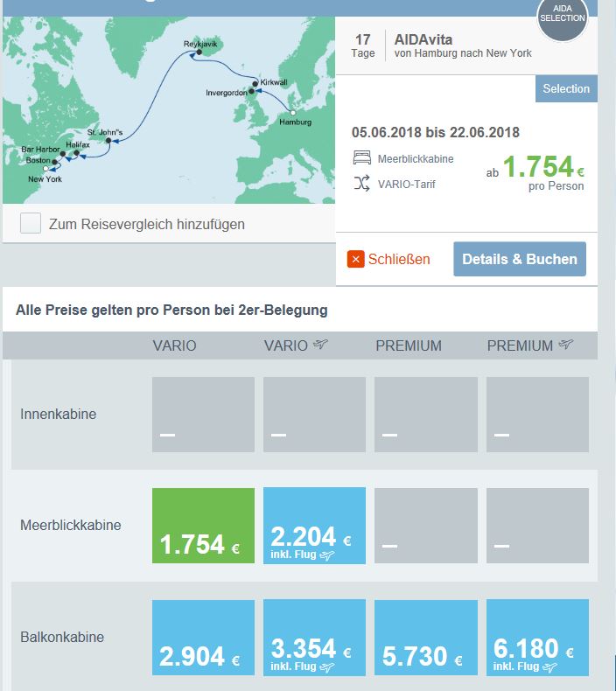Click the red X Schließen icon
Image resolution: width=616 pixels, height=691 pixels.
click(355, 259)
